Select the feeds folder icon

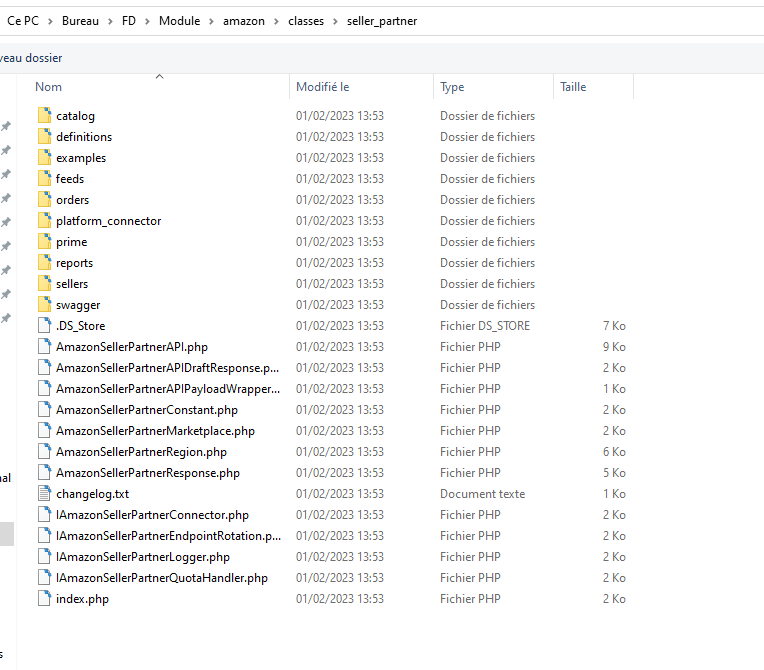click(x=44, y=178)
